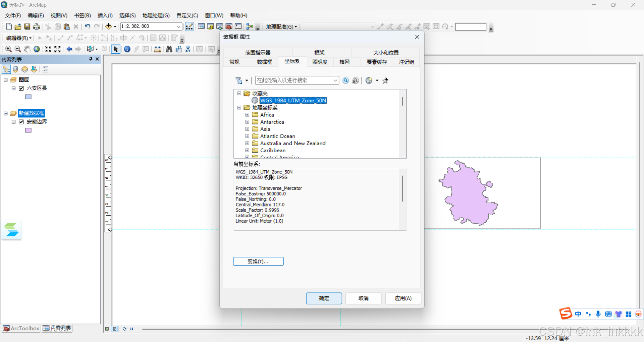Switch to the 数据框 tab
The height and width of the screenshot is (342, 644).
point(264,62)
